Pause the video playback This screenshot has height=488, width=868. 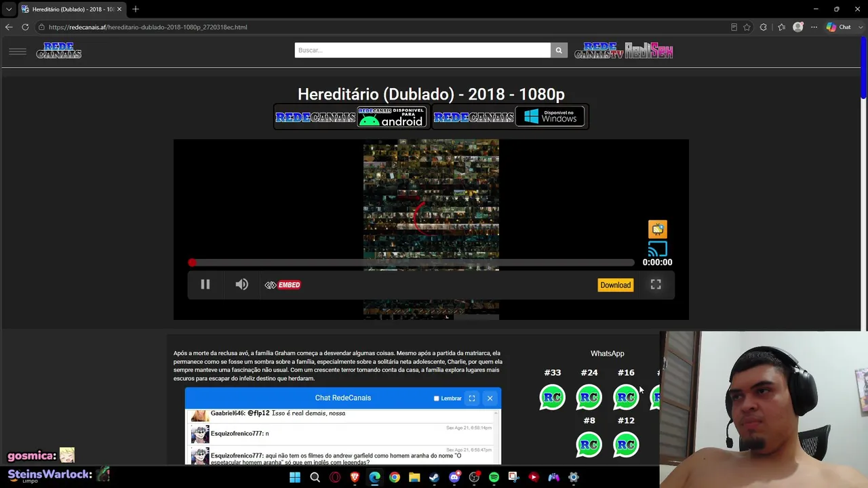point(205,285)
